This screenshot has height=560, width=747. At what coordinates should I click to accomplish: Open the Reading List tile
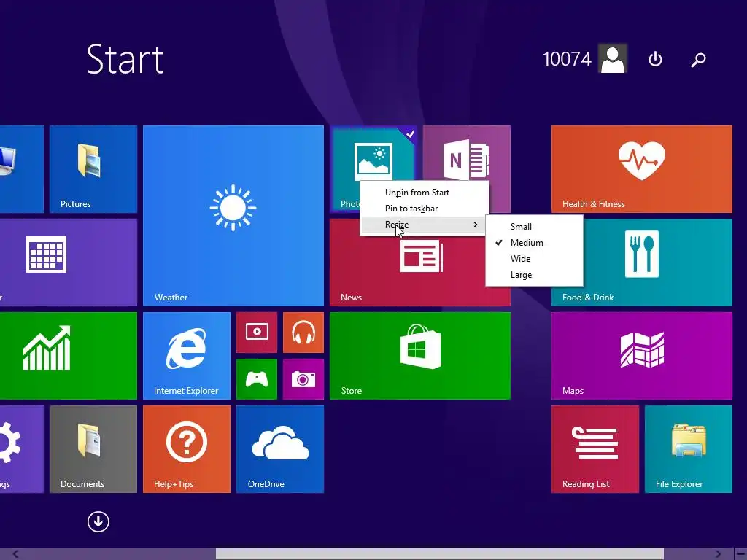coord(595,449)
